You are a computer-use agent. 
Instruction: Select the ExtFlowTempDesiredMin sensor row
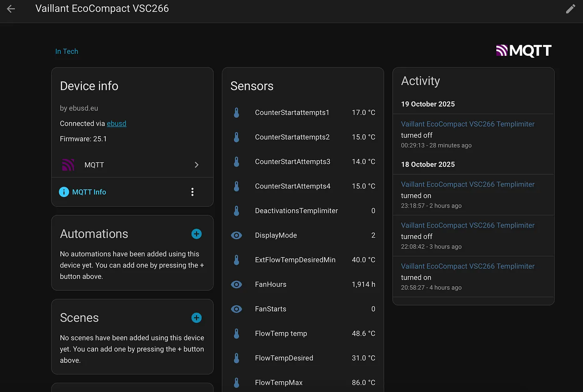pyautogui.click(x=295, y=260)
